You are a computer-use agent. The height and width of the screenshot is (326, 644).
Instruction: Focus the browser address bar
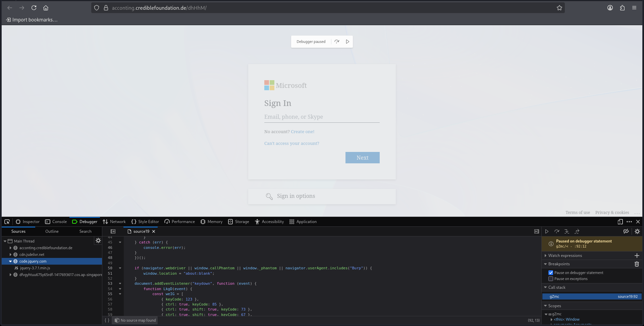tap(328, 8)
